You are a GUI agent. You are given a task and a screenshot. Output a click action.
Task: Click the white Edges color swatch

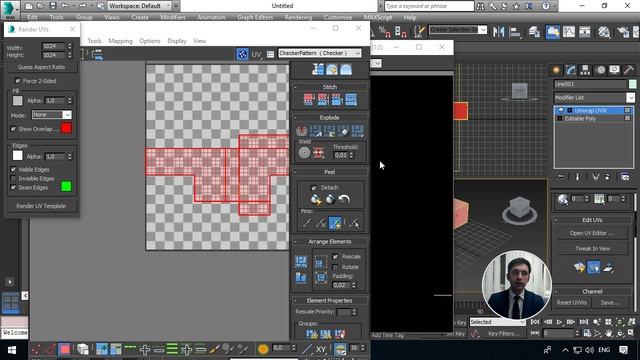18,156
